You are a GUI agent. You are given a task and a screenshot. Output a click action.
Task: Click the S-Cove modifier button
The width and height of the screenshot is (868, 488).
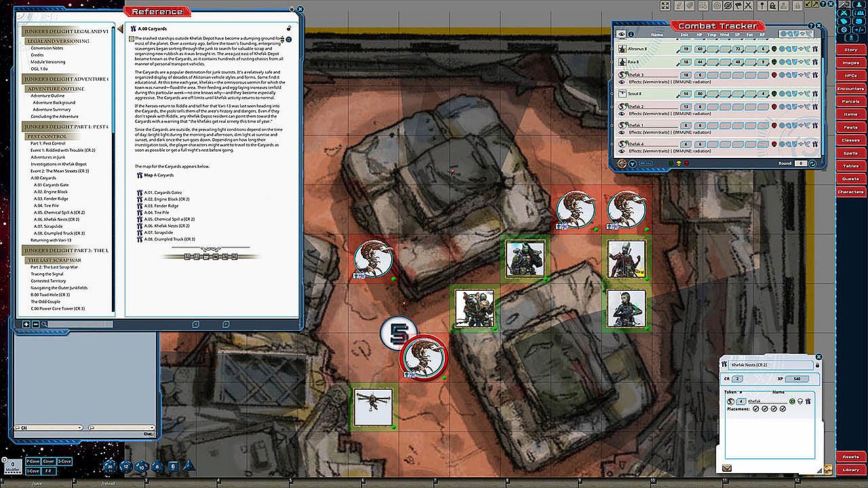point(65,461)
